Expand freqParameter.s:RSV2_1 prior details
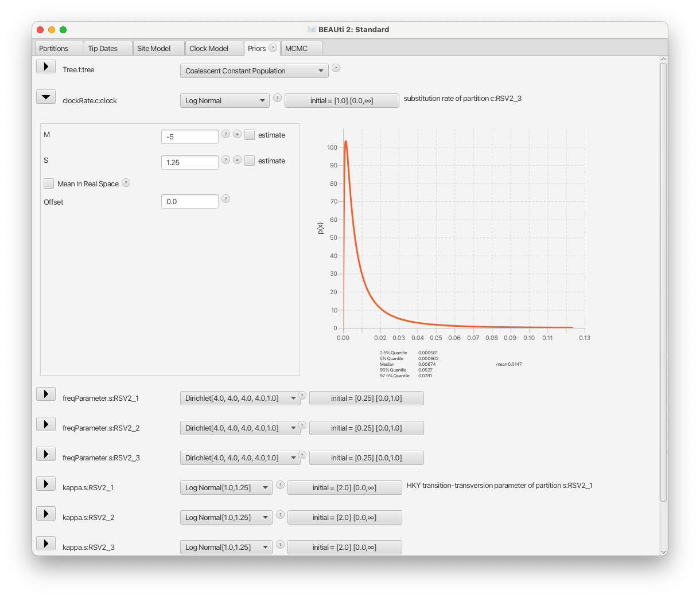Image resolution: width=700 pixels, height=598 pixels. [46, 394]
